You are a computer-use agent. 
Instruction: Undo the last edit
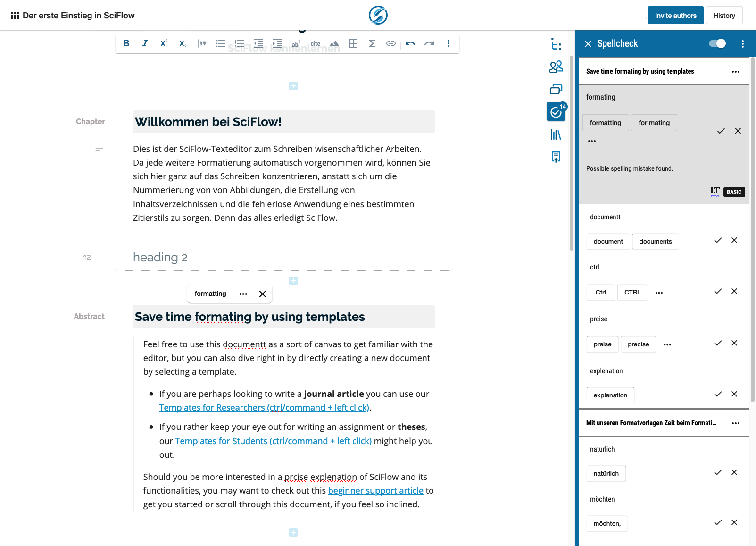[410, 43]
